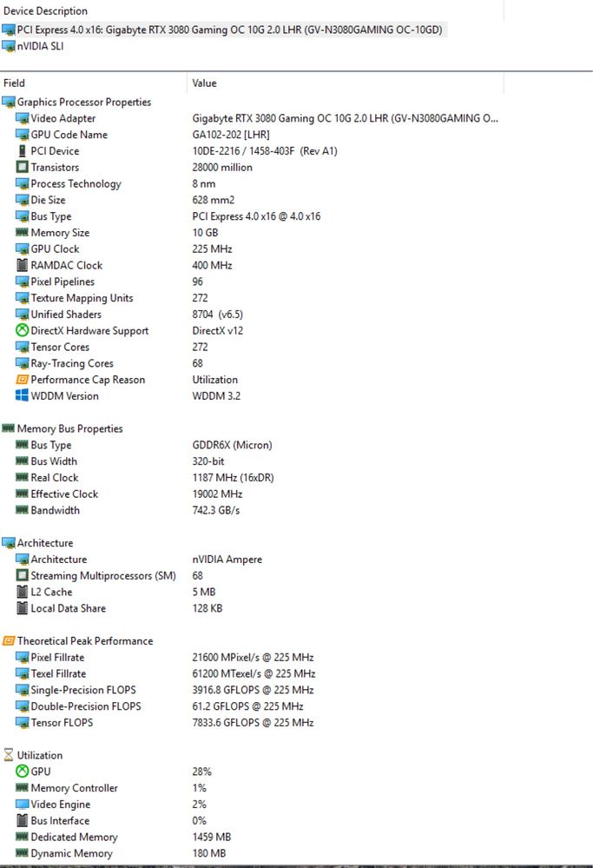Click the Field column header
This screenshot has height=868, width=593.
(x=14, y=83)
